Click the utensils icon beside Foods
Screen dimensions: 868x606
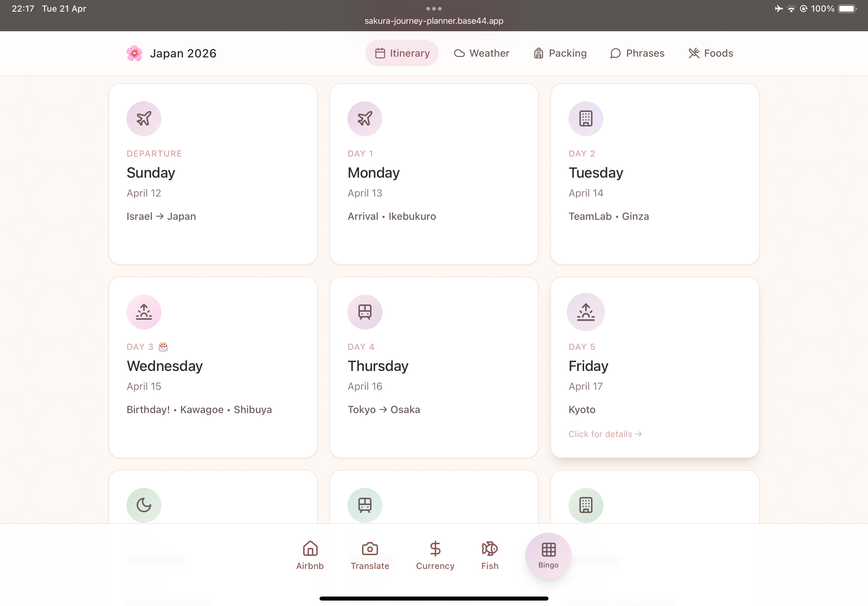point(694,53)
